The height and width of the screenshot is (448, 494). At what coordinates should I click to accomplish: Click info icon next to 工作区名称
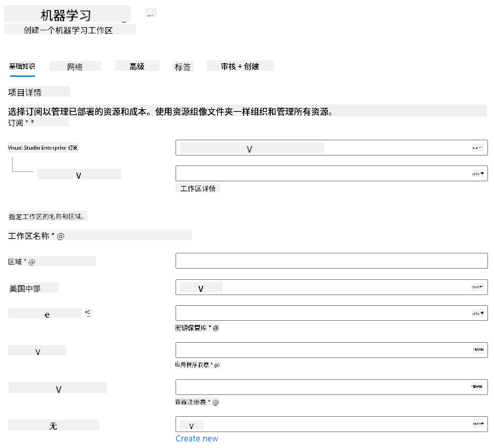60,236
